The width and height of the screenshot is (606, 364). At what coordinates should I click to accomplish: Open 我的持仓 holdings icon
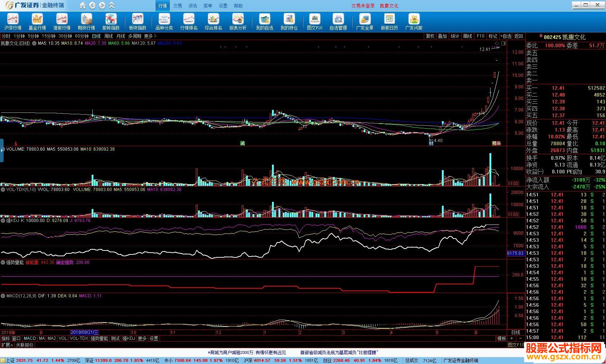[289, 22]
